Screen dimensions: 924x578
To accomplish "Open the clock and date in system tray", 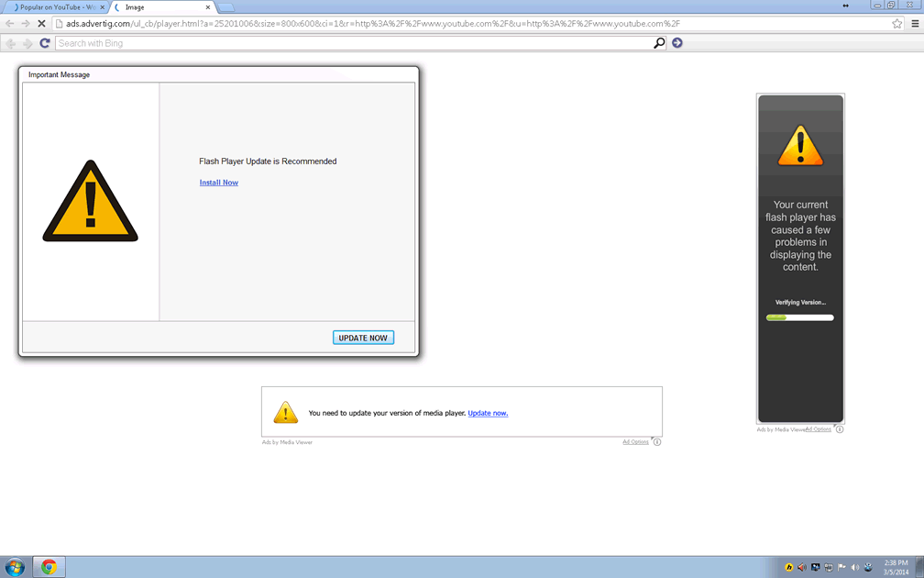I will [x=895, y=567].
